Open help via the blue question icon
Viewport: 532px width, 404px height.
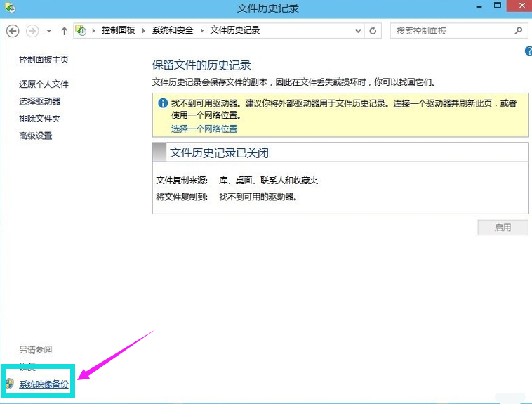(528, 51)
